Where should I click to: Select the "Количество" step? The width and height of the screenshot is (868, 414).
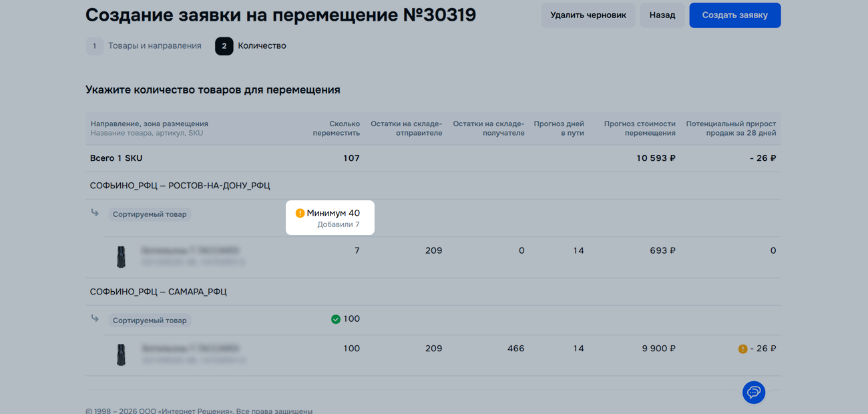click(x=262, y=46)
